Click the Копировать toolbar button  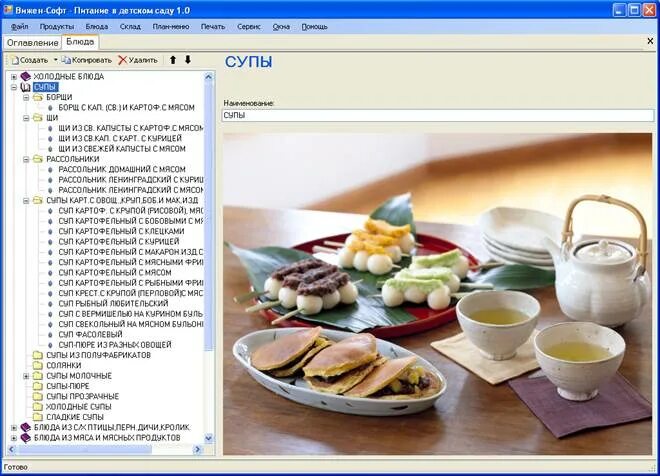(87, 60)
